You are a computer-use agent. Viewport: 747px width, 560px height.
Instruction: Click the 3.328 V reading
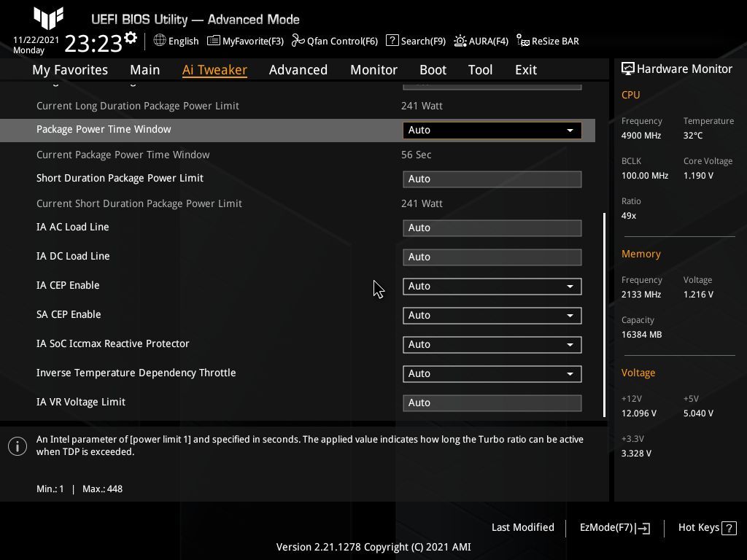coord(636,454)
